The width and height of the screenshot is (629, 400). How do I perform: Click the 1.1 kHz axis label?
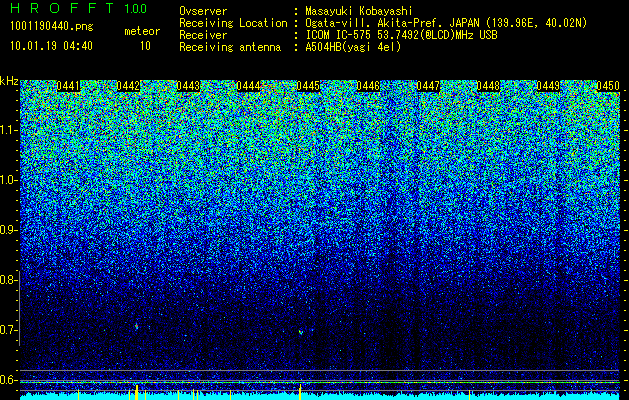tap(9, 130)
